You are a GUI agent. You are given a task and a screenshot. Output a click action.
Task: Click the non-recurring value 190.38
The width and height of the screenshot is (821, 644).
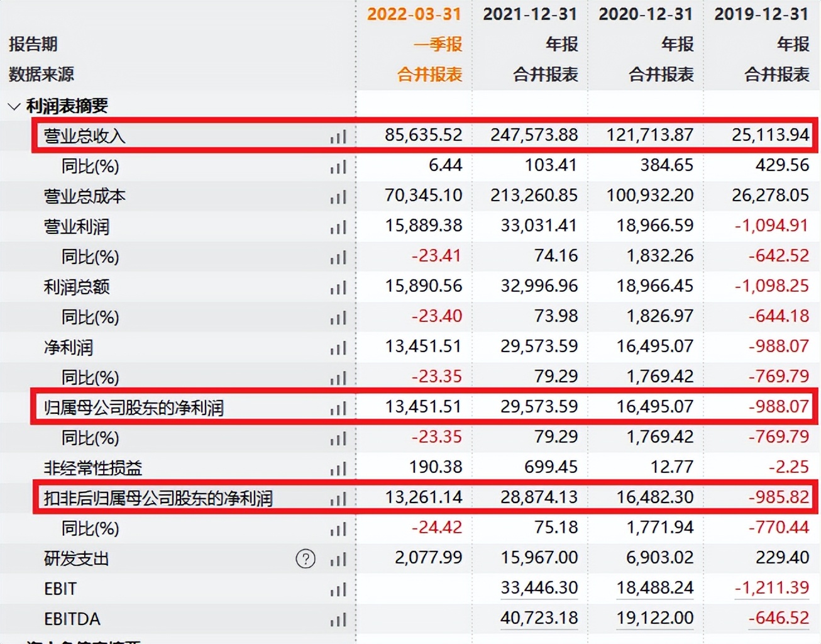(436, 467)
